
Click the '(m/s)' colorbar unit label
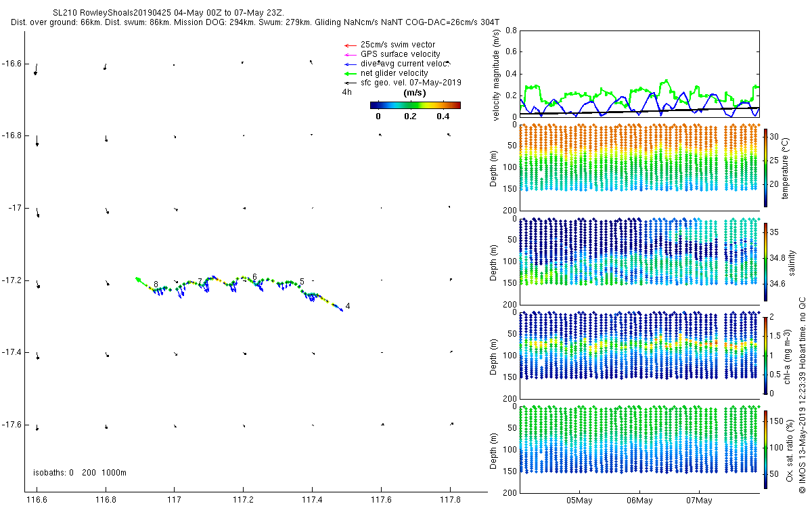coord(414,93)
